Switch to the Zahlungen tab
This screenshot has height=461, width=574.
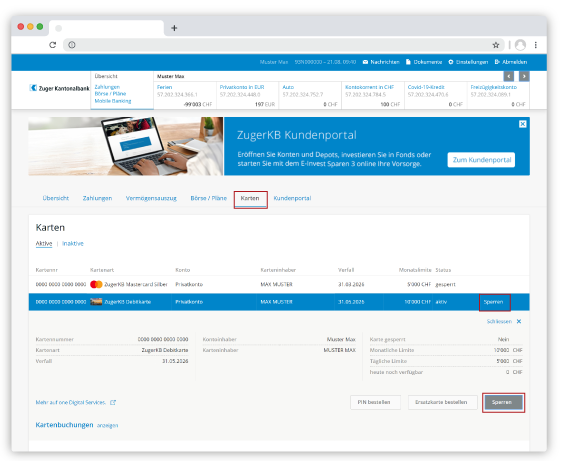(97, 198)
